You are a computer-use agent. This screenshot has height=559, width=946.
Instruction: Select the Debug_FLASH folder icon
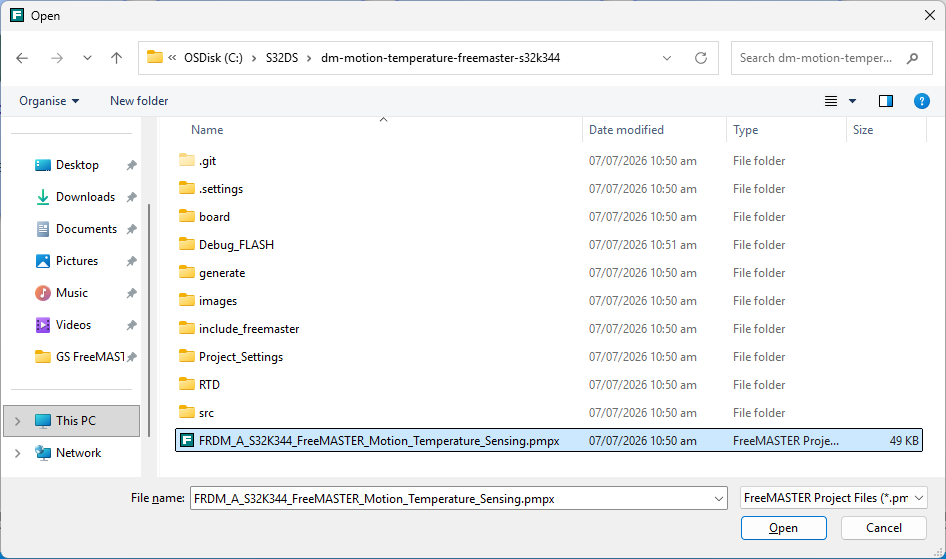coord(187,244)
